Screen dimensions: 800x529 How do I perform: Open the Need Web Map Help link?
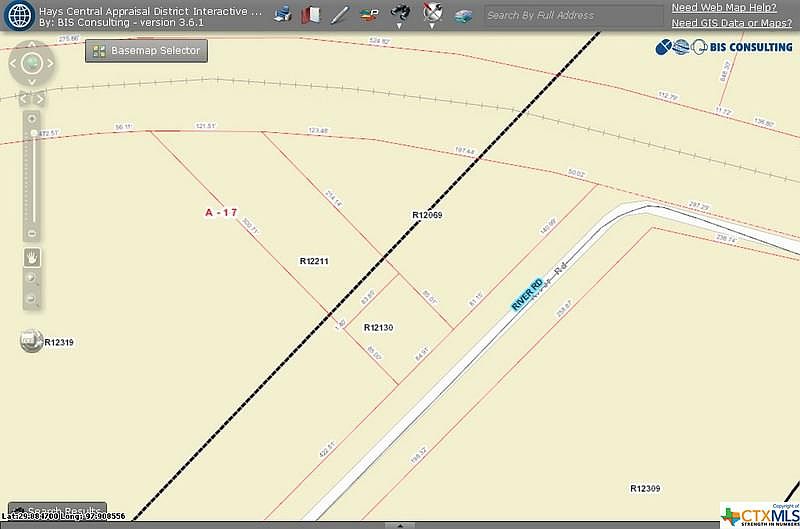(x=723, y=8)
